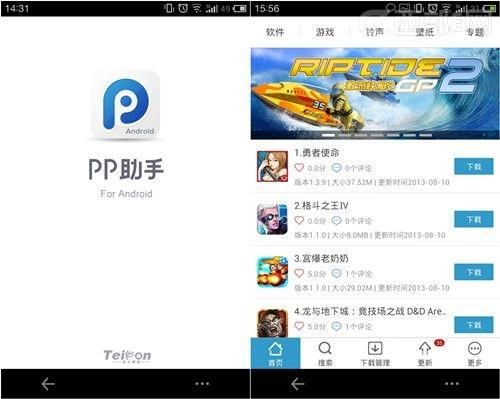Image resolution: width=500 pixels, height=399 pixels.
Task: Like 勇者使命 via heart icon
Action: [299, 168]
